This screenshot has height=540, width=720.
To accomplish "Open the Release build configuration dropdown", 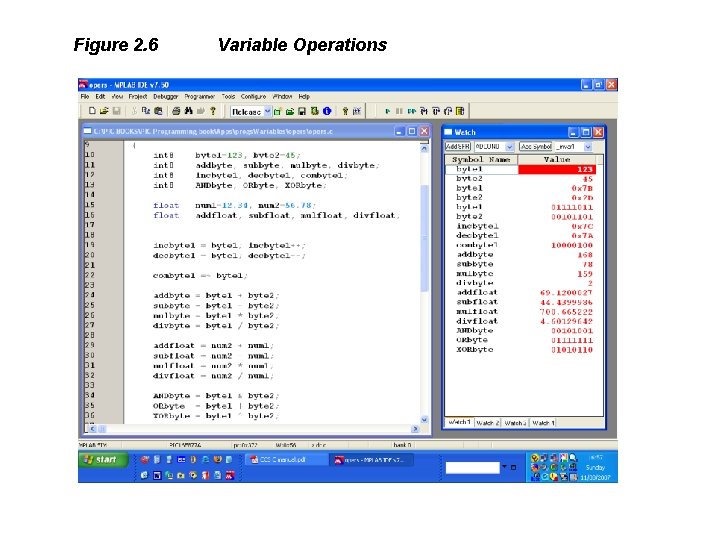I will tap(267, 112).
